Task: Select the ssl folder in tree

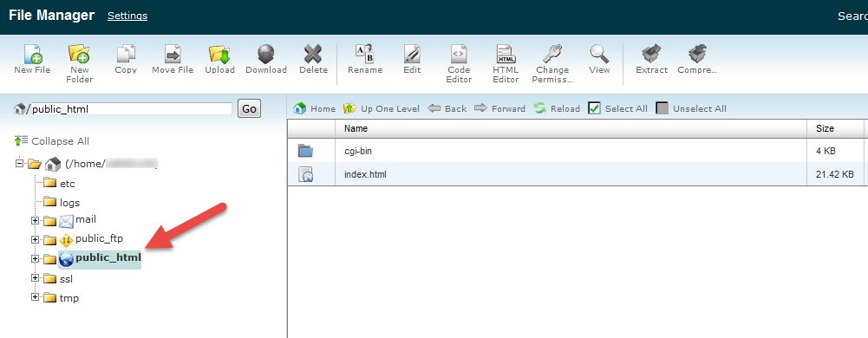Action: 66,279
